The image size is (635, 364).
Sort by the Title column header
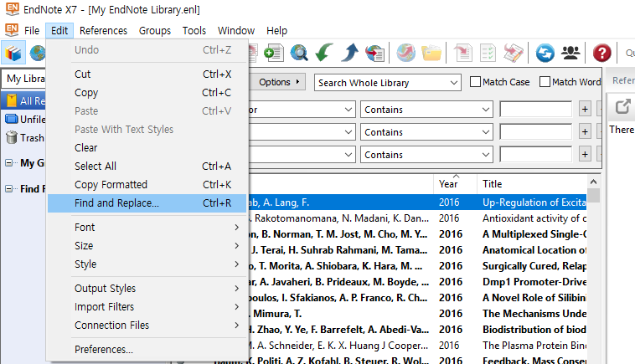coord(532,184)
